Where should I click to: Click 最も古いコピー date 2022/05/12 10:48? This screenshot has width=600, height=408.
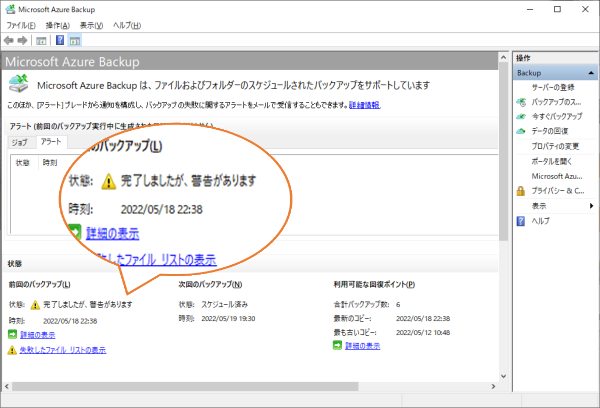tap(423, 333)
